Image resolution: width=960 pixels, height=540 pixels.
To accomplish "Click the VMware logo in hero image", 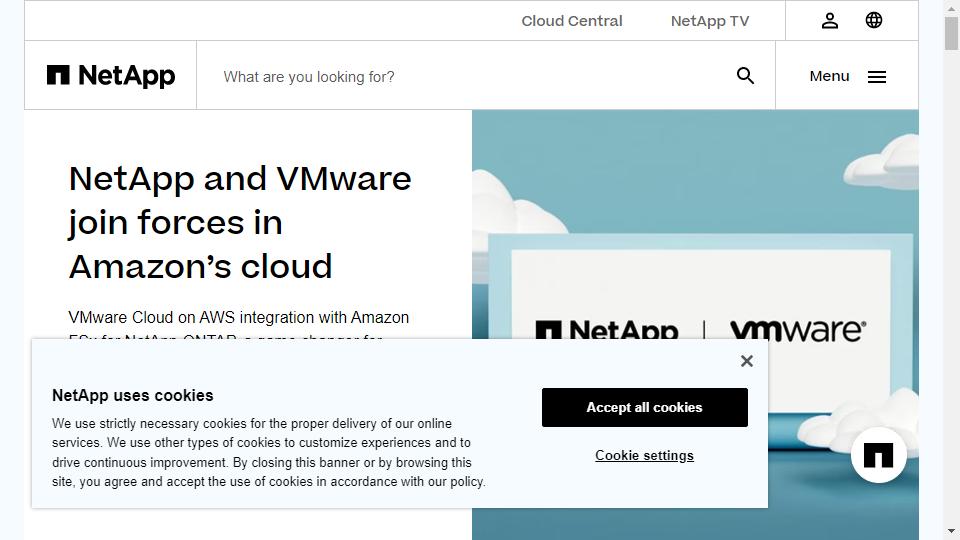I will tap(797, 329).
